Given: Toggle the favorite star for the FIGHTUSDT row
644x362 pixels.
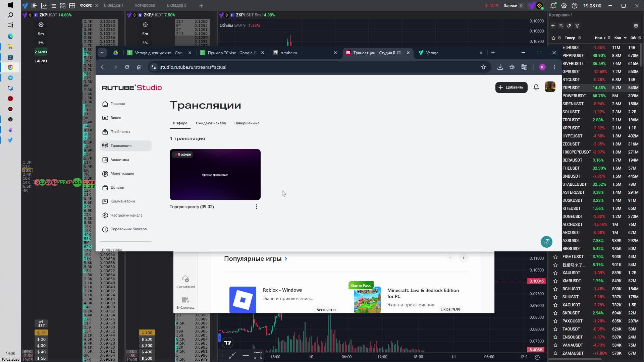Looking at the screenshot, I should pos(555,257).
